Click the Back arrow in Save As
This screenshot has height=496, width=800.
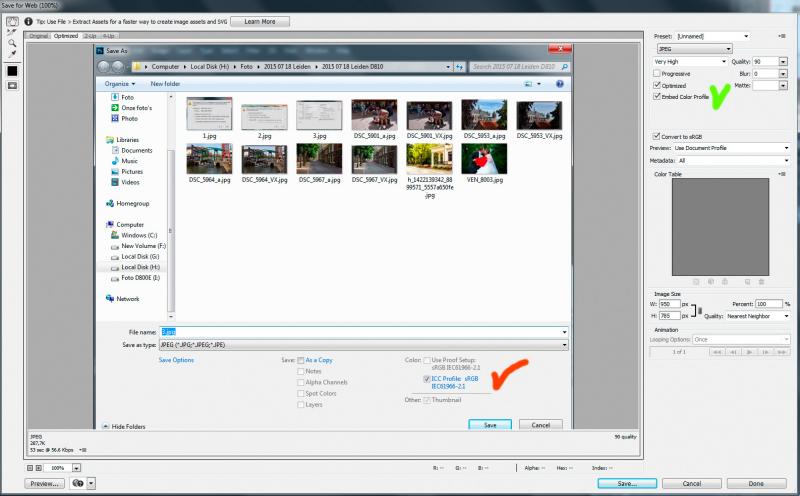pos(104,67)
